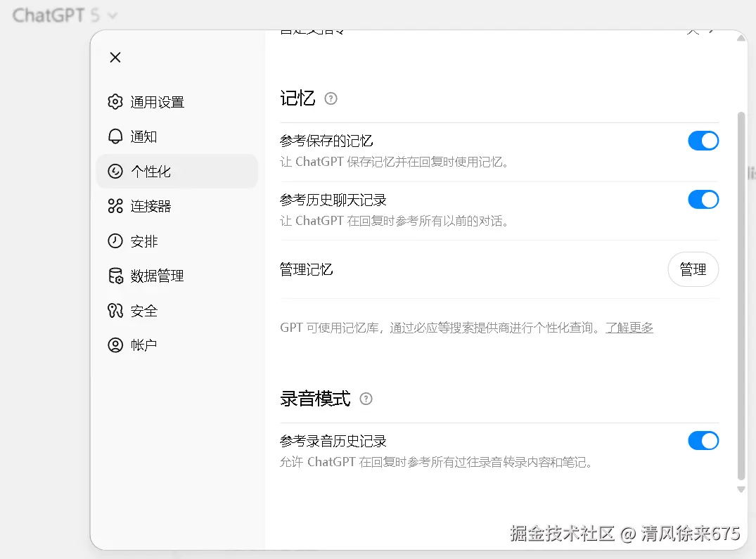Open 通知 settings tab
Image resolution: width=756 pixels, height=559 pixels.
[177, 136]
